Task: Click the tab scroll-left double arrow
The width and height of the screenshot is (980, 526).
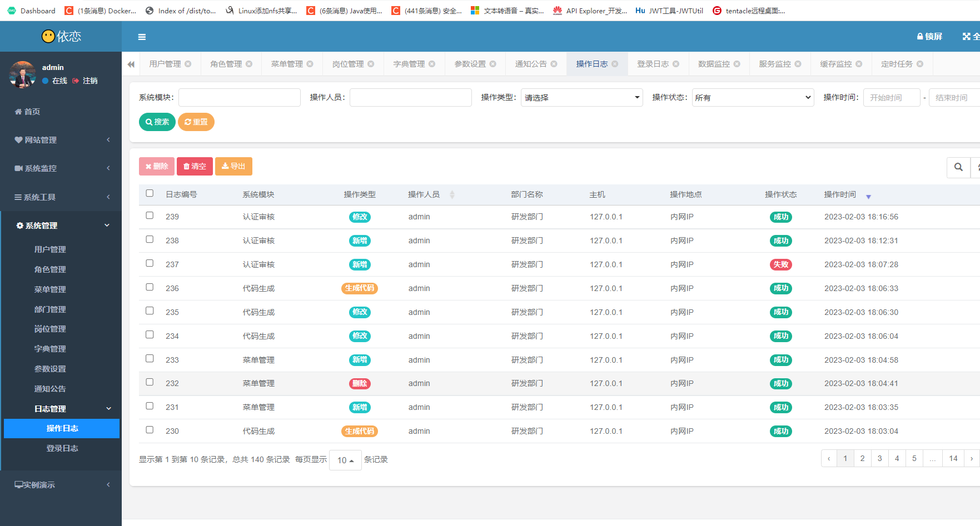Action: pos(131,64)
